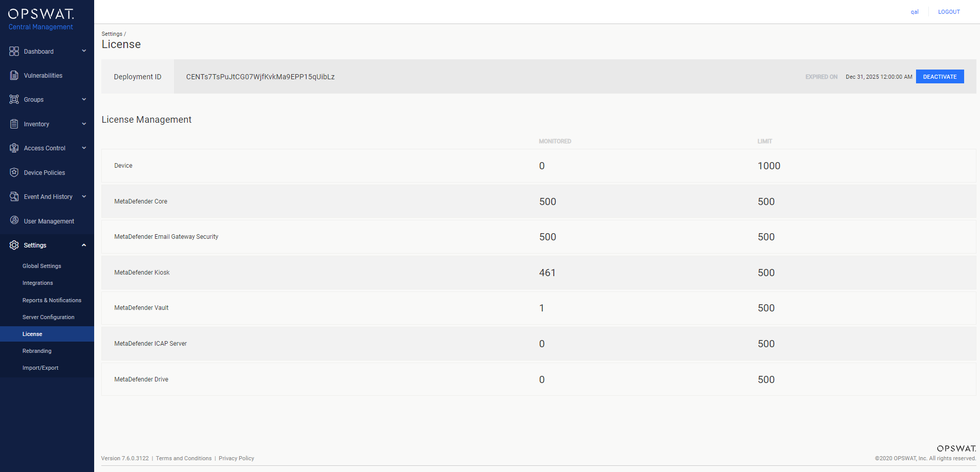
Task: Click the MONITORED column header
Action: point(555,141)
